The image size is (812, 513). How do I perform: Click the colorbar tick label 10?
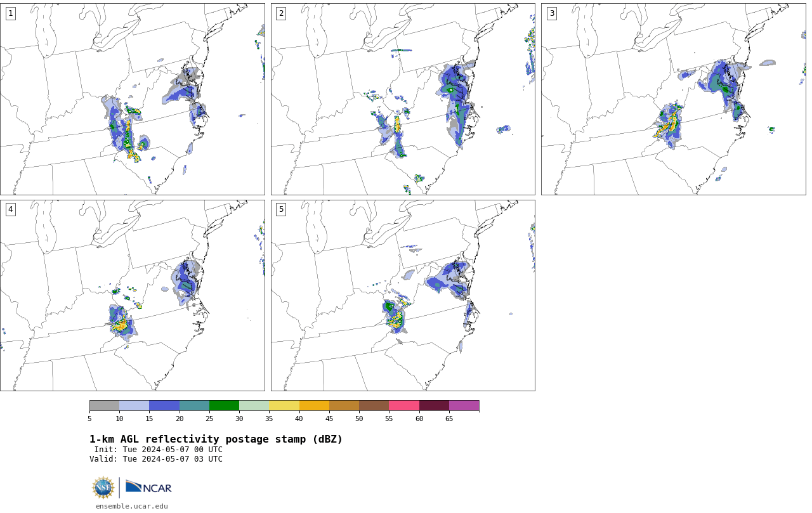(119, 419)
